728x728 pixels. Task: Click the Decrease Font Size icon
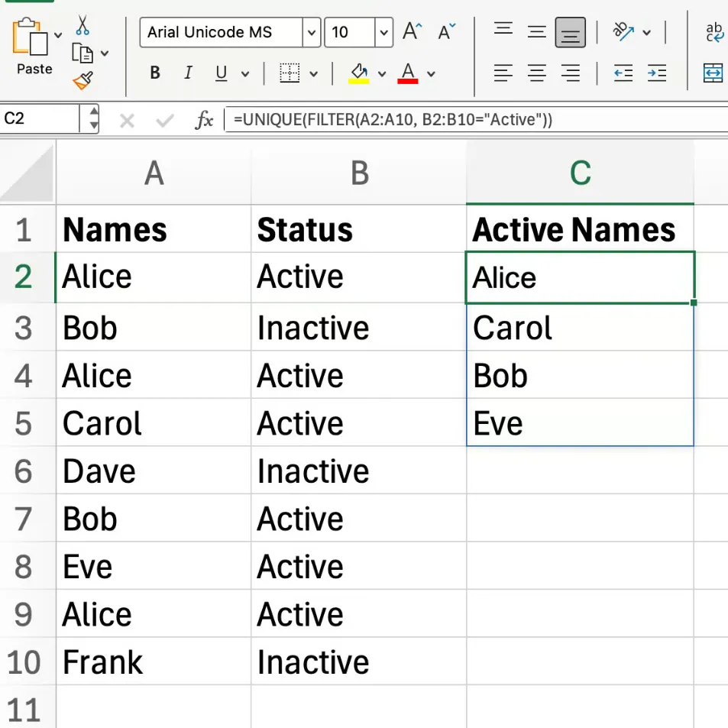pyautogui.click(x=445, y=32)
